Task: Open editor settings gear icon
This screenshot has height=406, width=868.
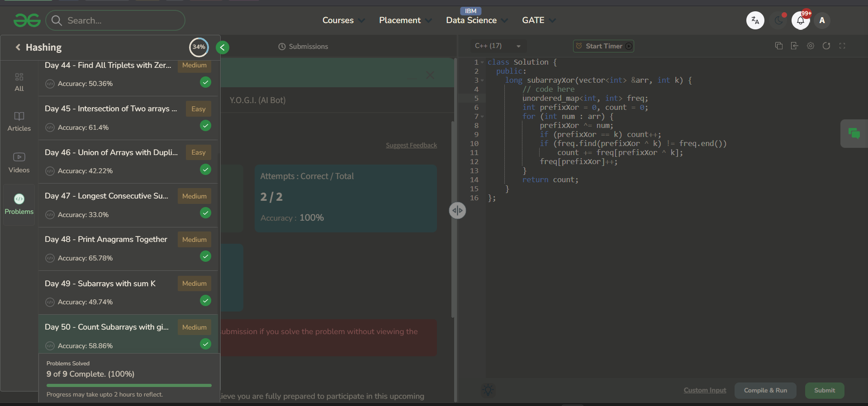Action: pyautogui.click(x=811, y=46)
